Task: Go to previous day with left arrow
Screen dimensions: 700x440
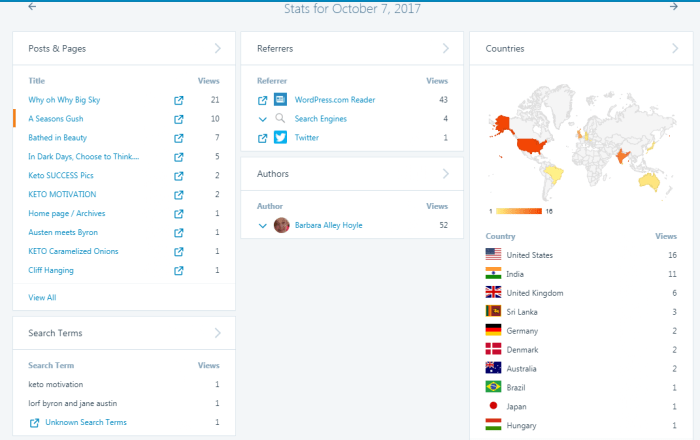Action: (x=32, y=7)
